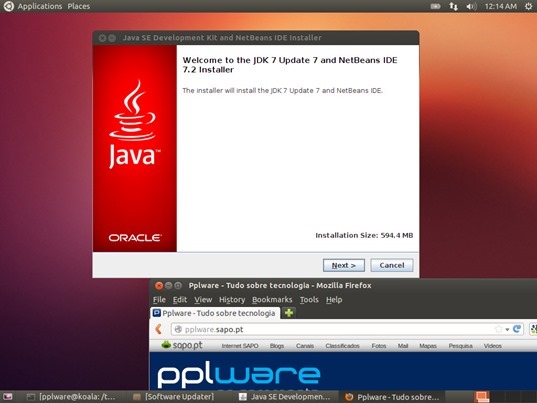The width and height of the screenshot is (537, 403).
Task: Click Next in the Java installer
Action: (344, 265)
